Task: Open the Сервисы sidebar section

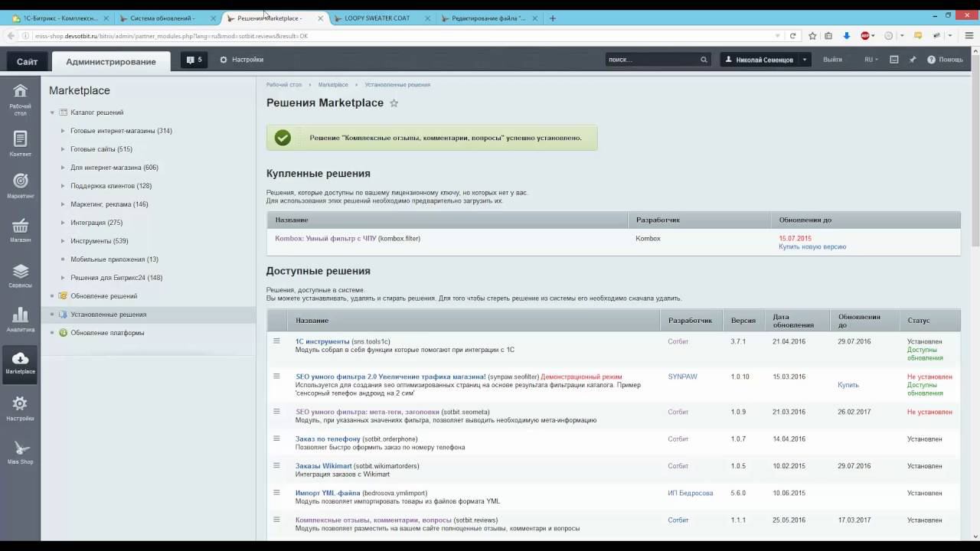Action: tap(21, 275)
